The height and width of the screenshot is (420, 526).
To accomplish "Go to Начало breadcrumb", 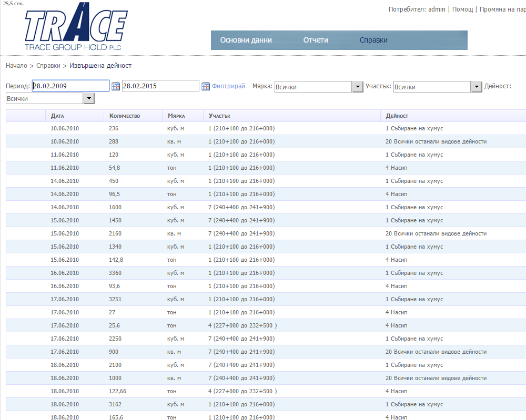I will pos(16,66).
